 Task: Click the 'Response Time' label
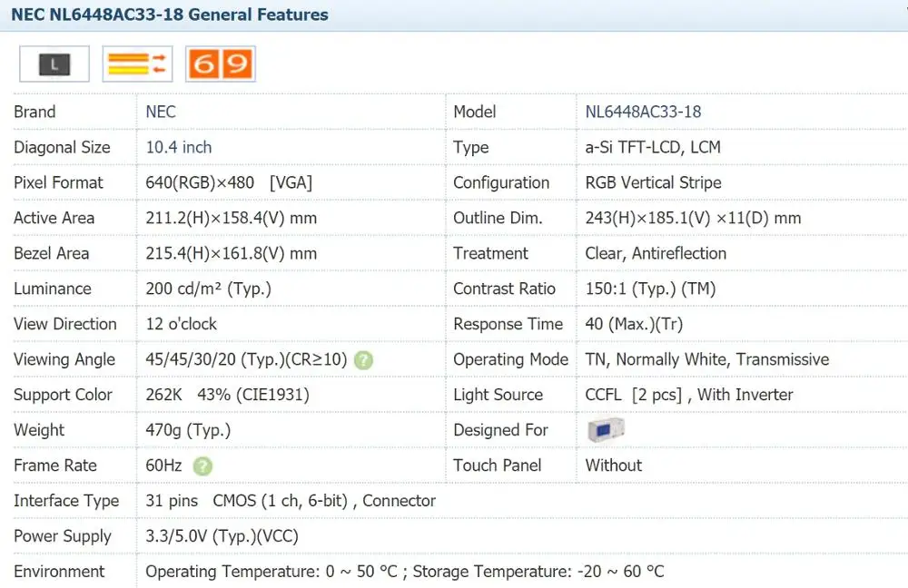tap(508, 324)
